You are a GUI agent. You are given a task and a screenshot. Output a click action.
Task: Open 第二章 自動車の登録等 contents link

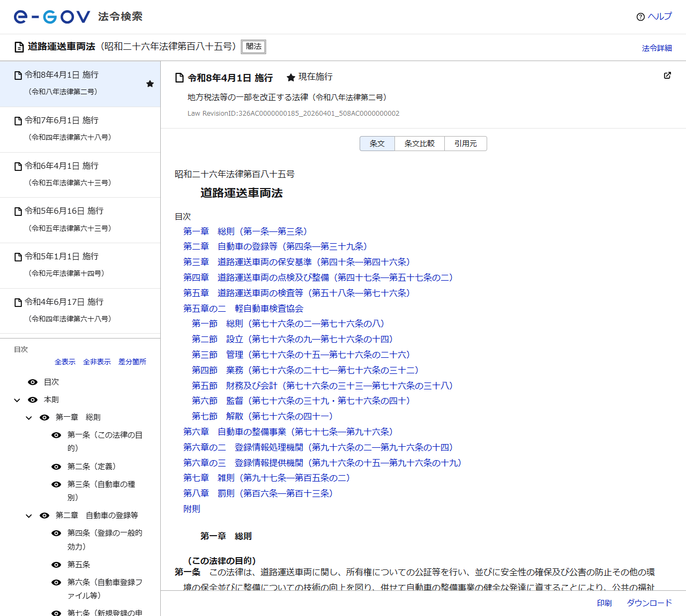point(275,246)
